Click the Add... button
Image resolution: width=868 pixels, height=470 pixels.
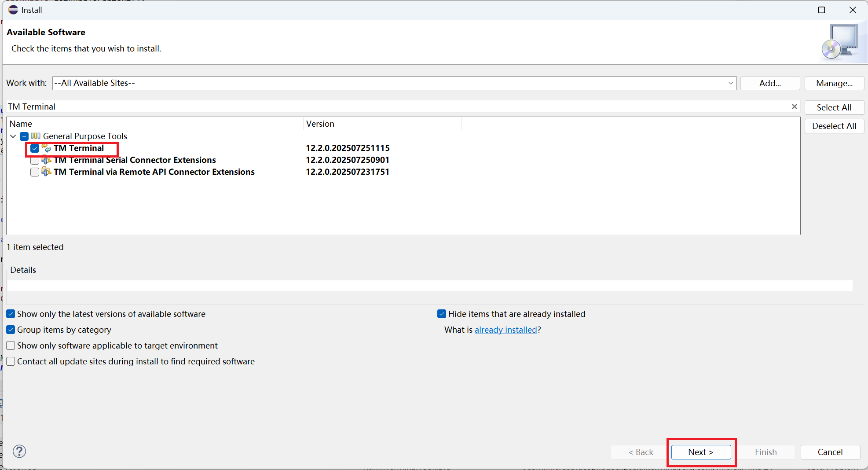pyautogui.click(x=770, y=83)
